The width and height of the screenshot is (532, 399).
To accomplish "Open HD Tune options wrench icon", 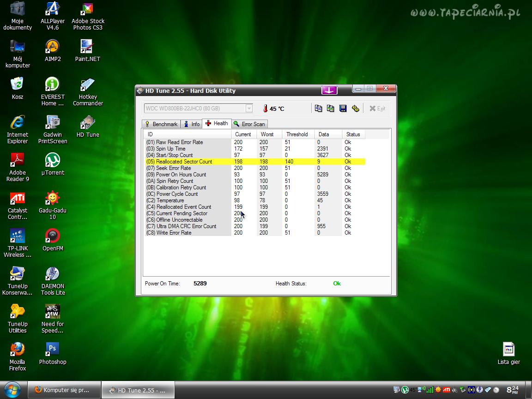I will [x=355, y=109].
